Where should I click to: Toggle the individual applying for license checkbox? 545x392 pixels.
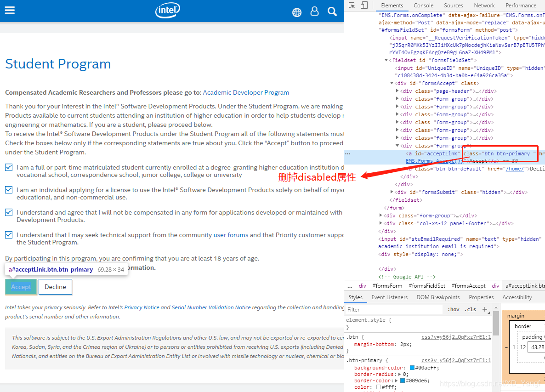[x=9, y=190]
